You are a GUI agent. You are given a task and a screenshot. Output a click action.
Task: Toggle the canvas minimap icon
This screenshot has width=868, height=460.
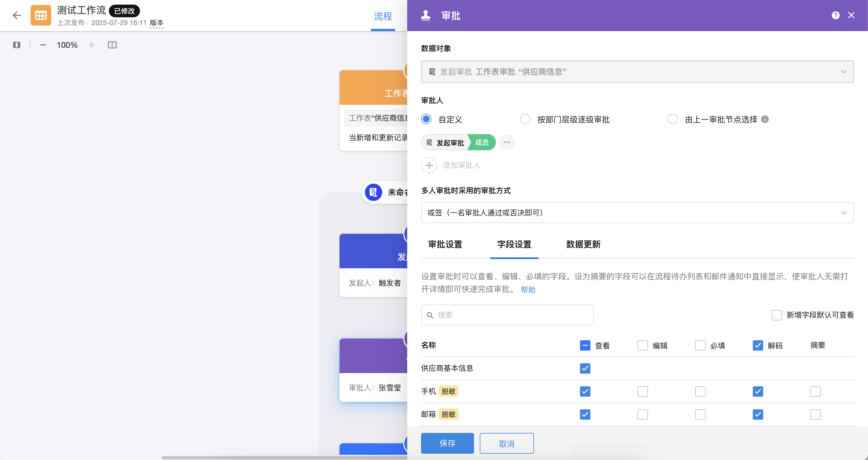tap(16, 45)
